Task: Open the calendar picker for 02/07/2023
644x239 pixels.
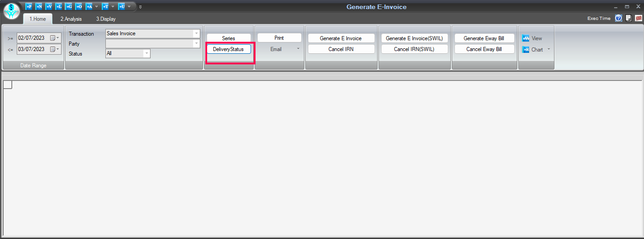Action: click(x=55, y=38)
